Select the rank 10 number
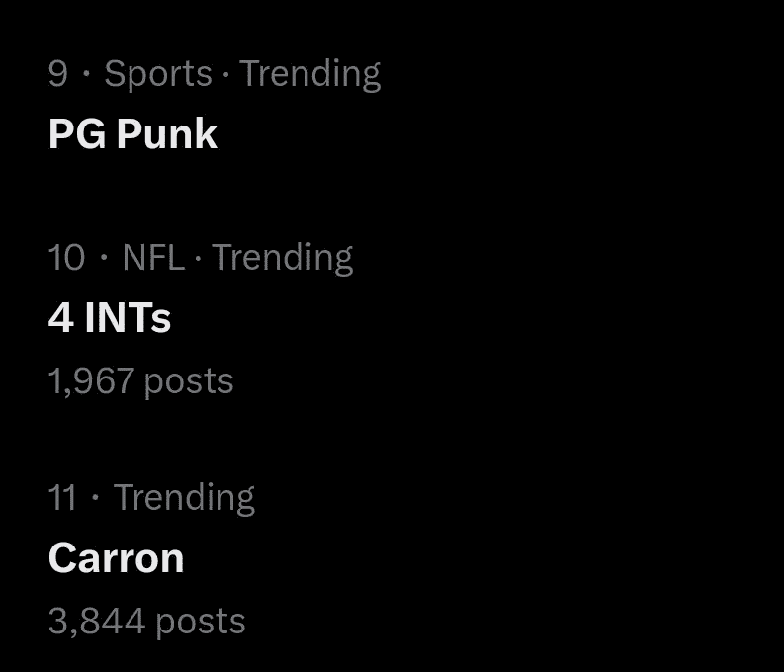The height and width of the screenshot is (672, 784). [66, 258]
